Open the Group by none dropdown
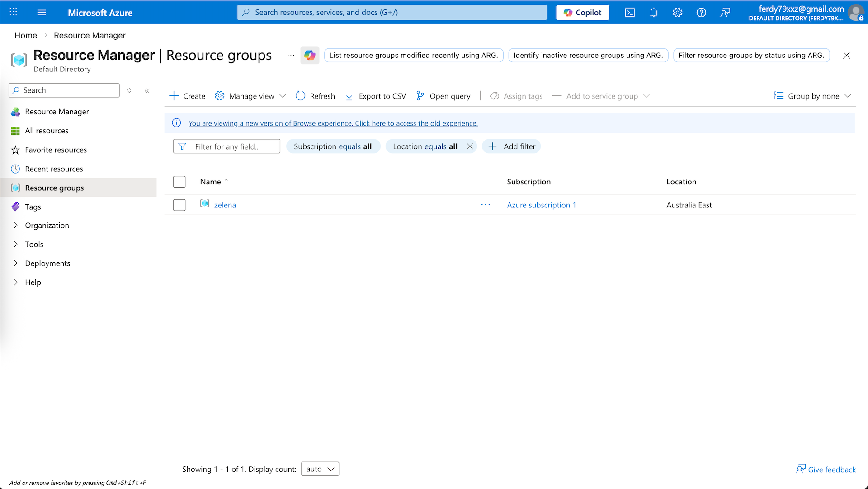The width and height of the screenshot is (868, 489). click(813, 96)
